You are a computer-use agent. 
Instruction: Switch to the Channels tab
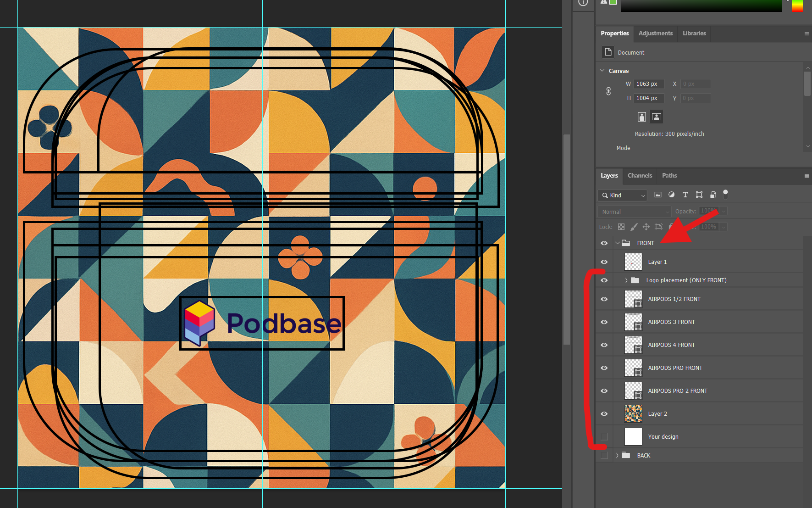640,176
